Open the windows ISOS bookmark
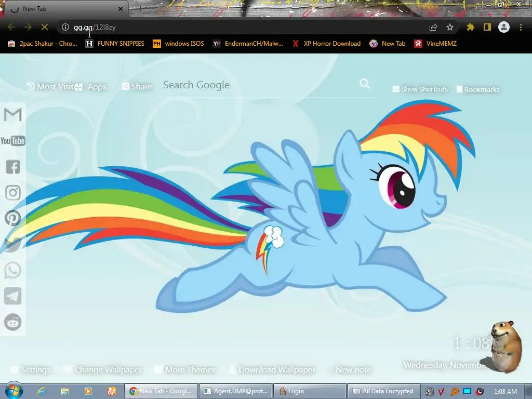 179,44
